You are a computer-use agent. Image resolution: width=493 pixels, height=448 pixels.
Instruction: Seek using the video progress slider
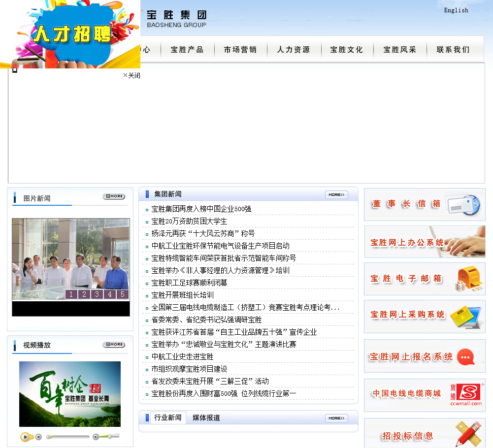(x=68, y=437)
